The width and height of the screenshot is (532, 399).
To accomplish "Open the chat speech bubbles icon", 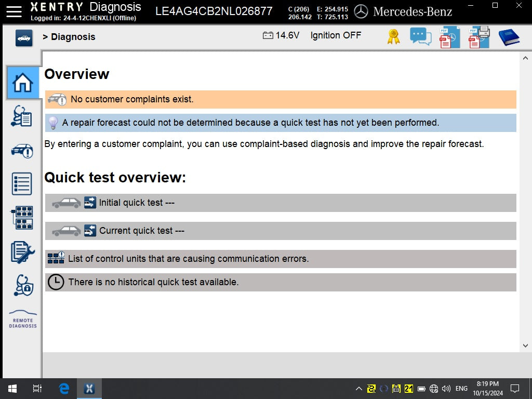I will [420, 36].
